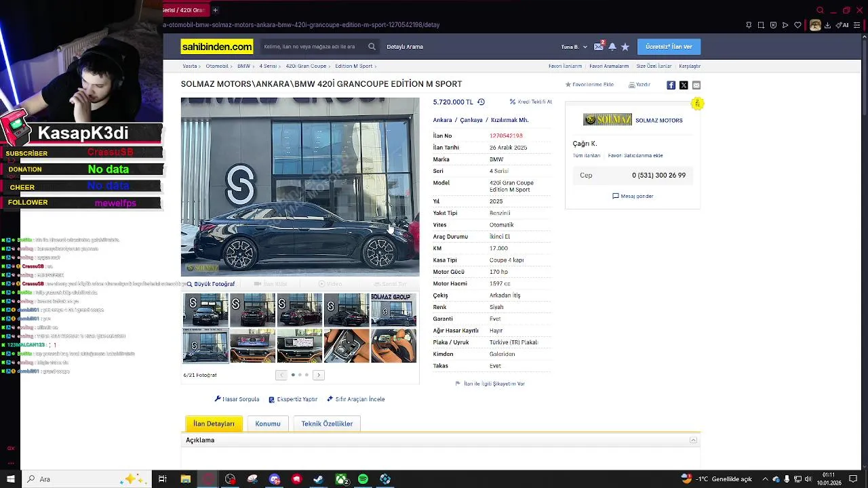Screen dimensions: 868x488
Task: Click İlan ile İlgili Şikayetim Var
Action: tap(490, 384)
